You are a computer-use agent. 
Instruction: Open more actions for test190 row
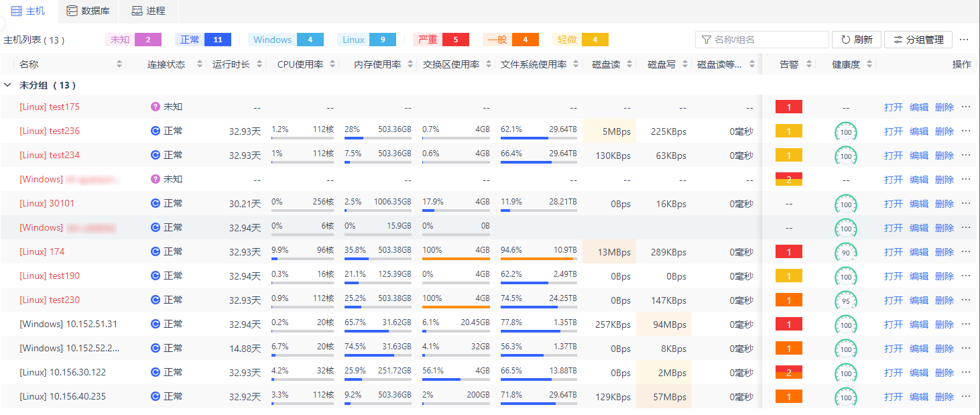point(966,276)
